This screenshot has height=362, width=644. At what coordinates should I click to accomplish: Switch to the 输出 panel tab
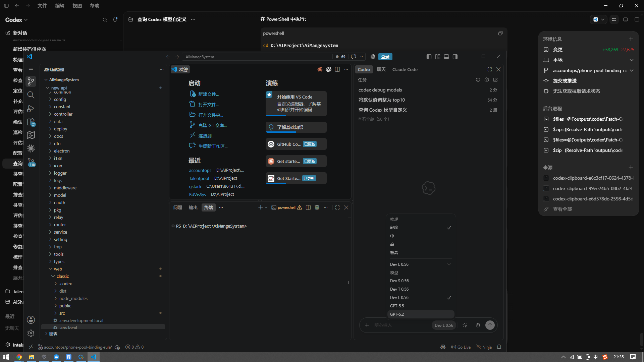click(193, 207)
